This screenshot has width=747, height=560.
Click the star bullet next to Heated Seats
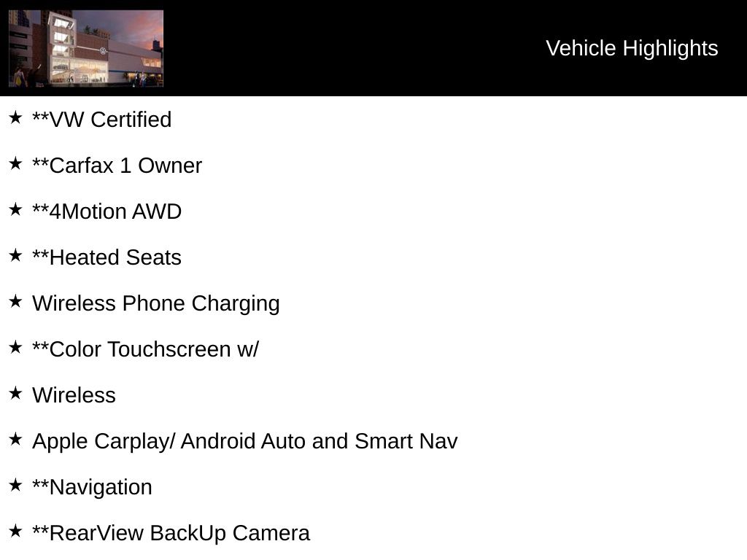15,255
